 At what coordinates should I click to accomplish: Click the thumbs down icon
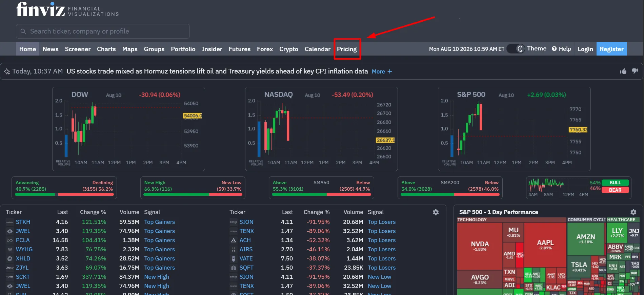click(635, 71)
